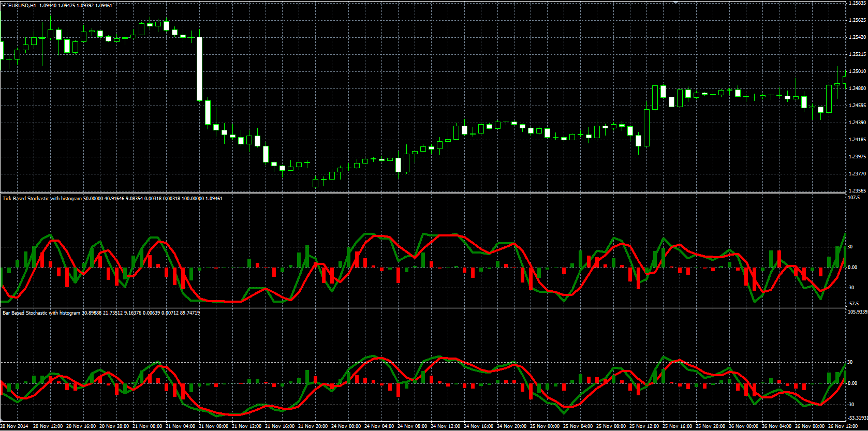868x431 pixels.
Task: Click the 20 Nov 20:00 time axis label
Action: tap(114, 426)
